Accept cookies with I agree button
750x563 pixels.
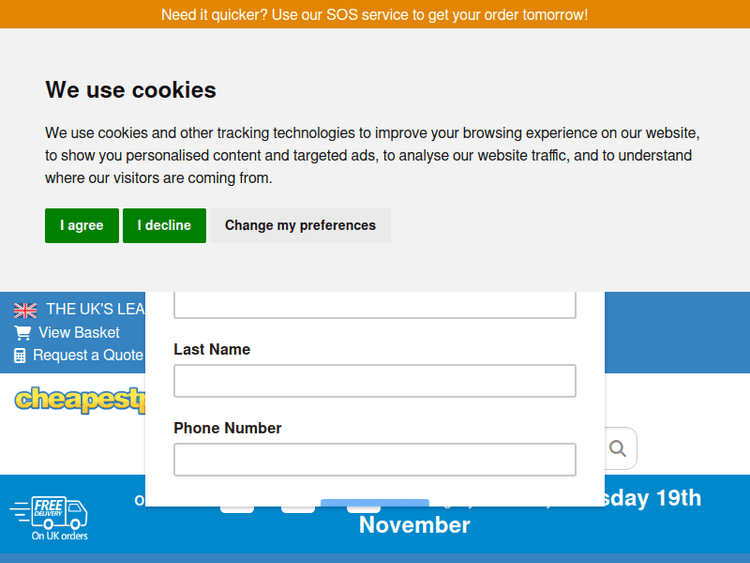(82, 226)
